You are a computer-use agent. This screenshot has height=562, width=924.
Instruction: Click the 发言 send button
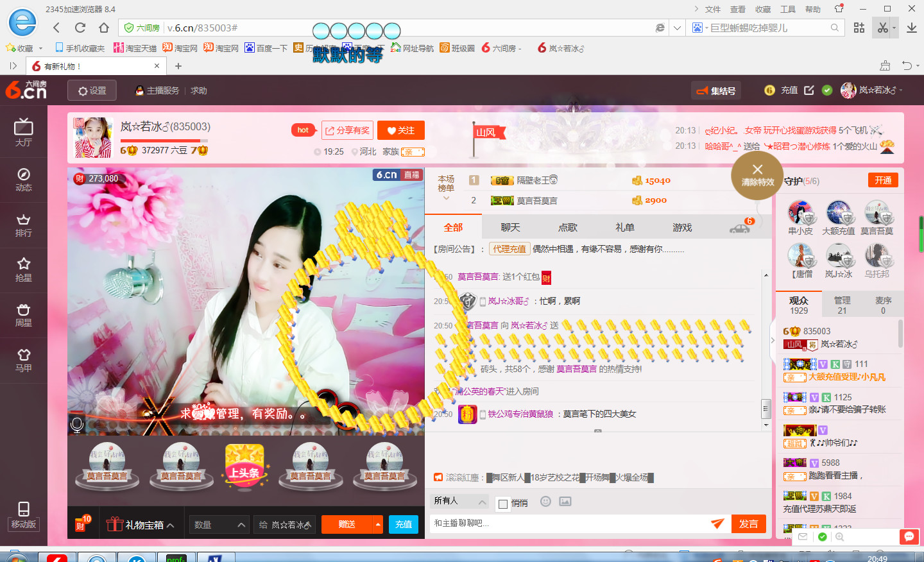point(748,524)
